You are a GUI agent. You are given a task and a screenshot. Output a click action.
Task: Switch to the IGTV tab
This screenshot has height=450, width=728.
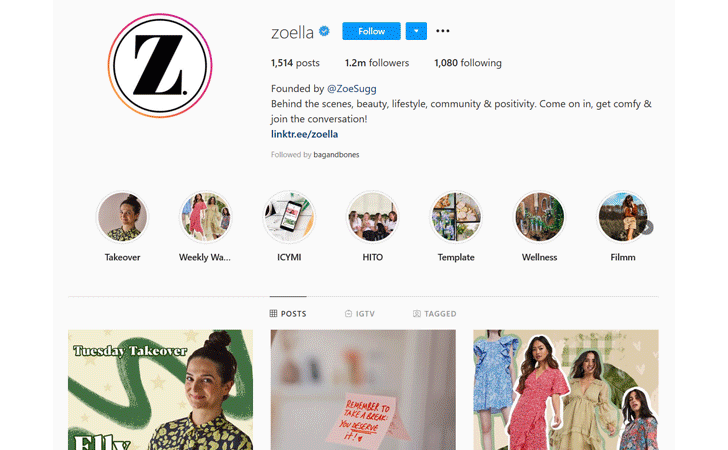click(x=360, y=314)
